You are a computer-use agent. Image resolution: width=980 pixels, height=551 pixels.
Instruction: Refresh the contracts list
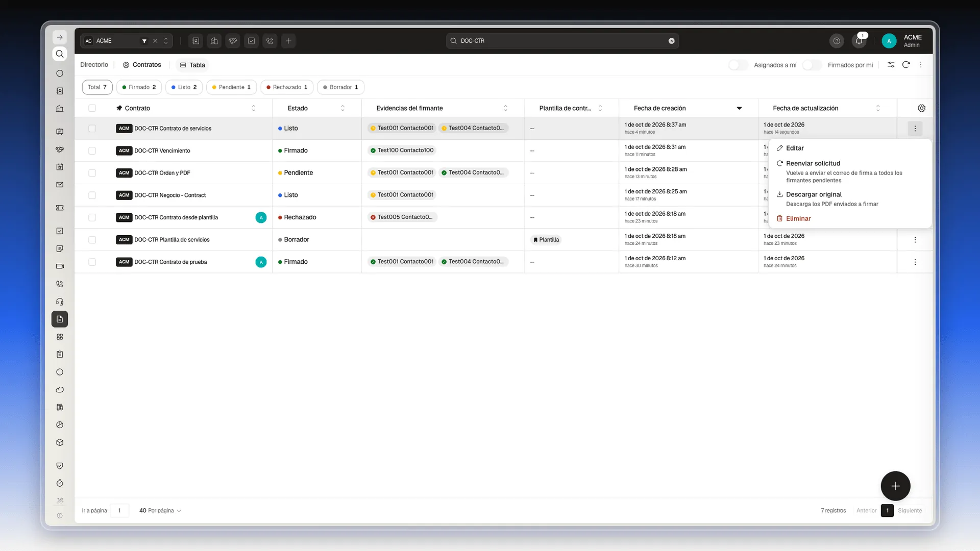pyautogui.click(x=906, y=65)
